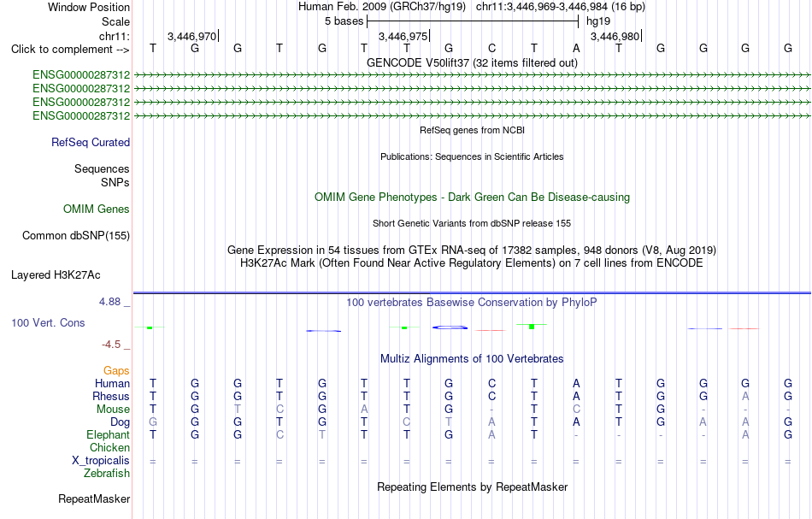
Task: Click the blue H3K27Ac signal line
Action: (x=472, y=292)
